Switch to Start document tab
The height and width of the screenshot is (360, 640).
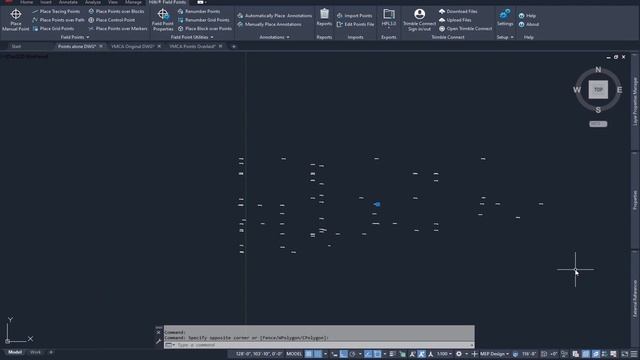click(16, 47)
